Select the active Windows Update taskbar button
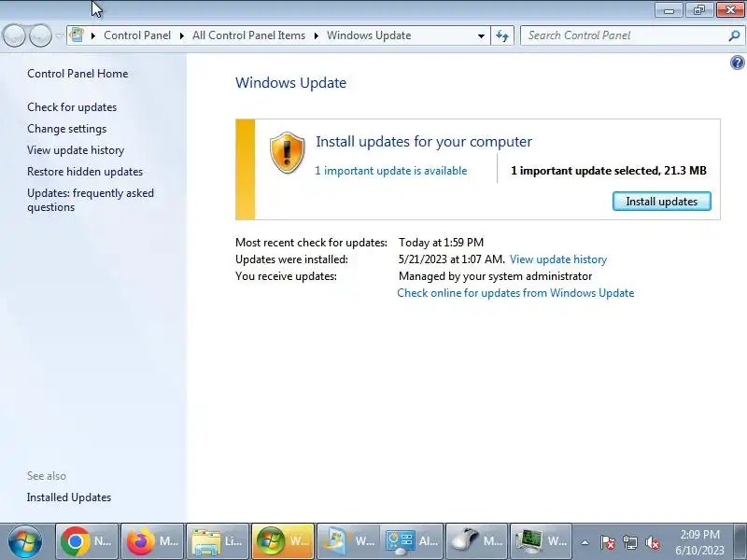 [x=283, y=541]
